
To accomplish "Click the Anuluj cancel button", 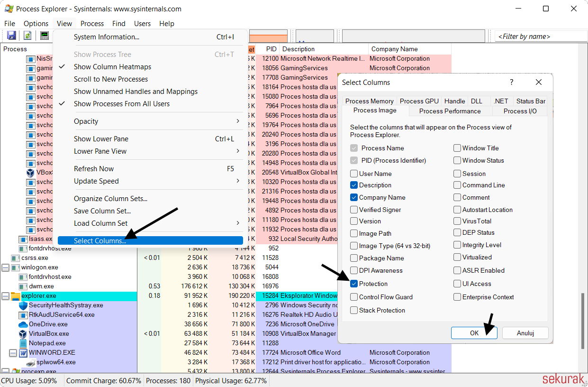I will pos(525,333).
